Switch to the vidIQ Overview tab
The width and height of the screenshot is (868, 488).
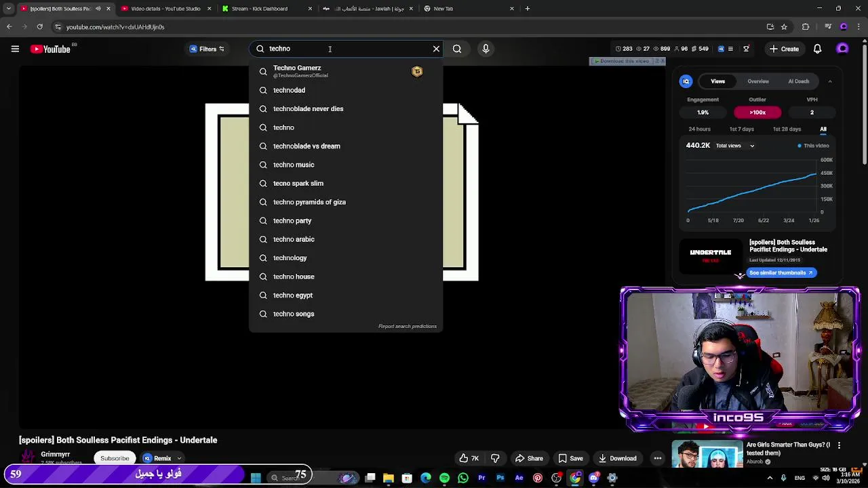pos(758,81)
